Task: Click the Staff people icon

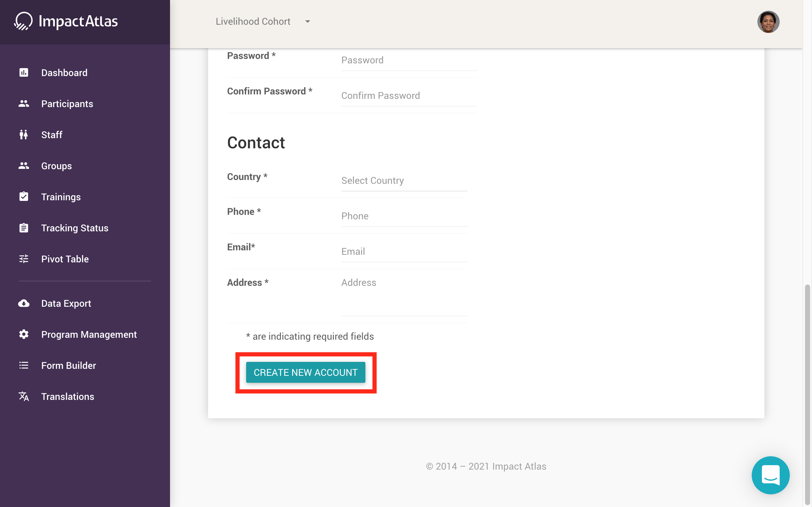Action: (23, 135)
